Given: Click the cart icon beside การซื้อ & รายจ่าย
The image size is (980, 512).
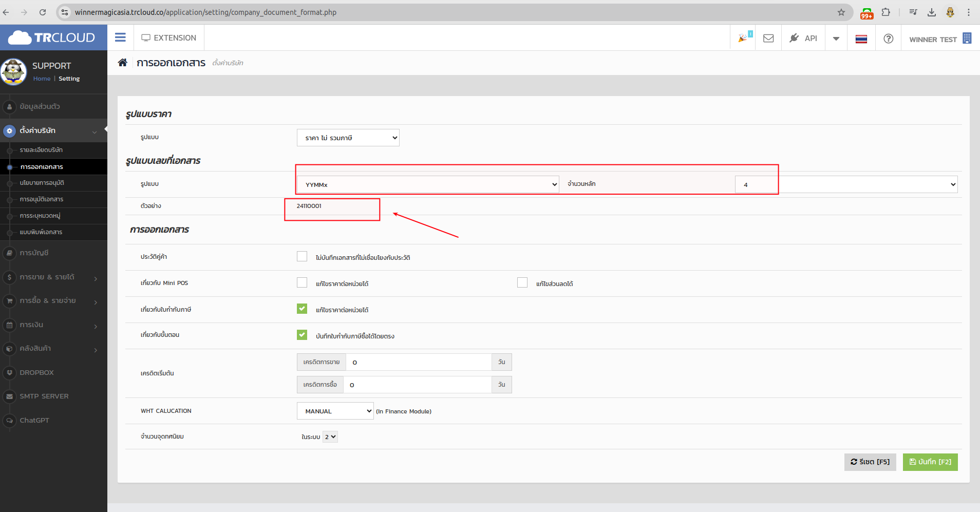Looking at the screenshot, I should point(9,301).
